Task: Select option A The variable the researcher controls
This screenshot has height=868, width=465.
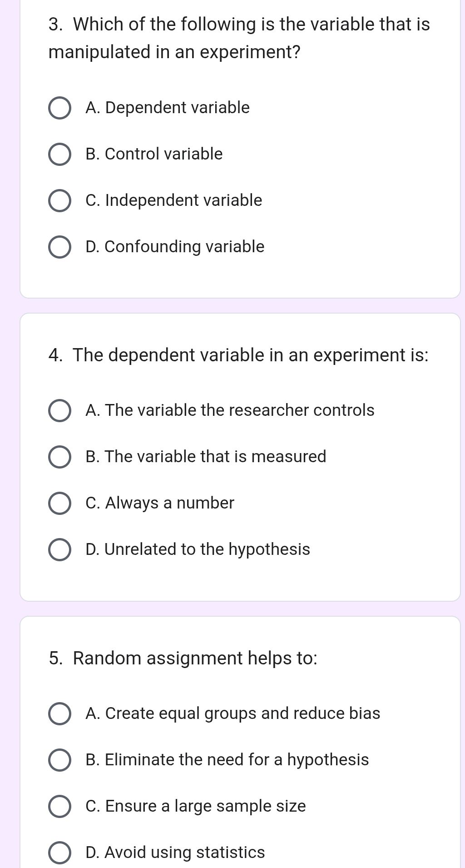Action: [59, 411]
